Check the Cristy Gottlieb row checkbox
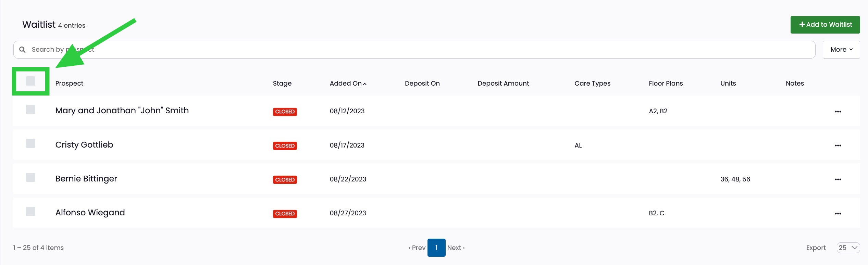Viewport: 868px width, 265px height. [31, 143]
